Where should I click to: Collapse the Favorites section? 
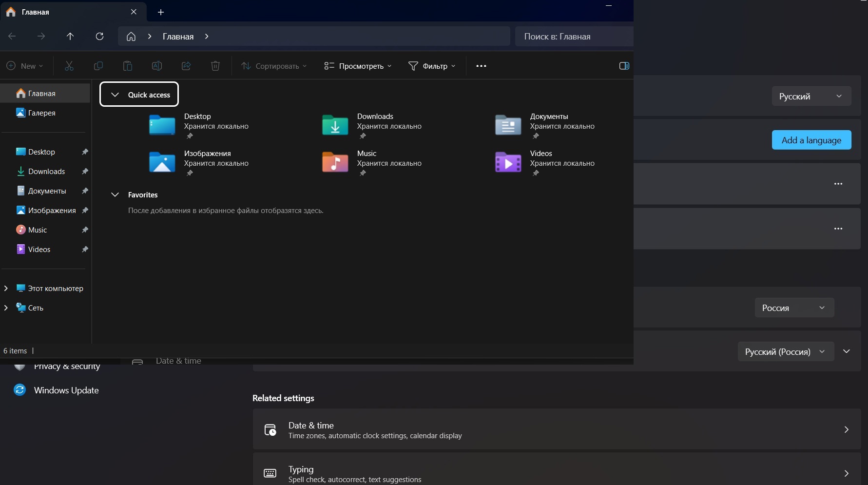[115, 194]
